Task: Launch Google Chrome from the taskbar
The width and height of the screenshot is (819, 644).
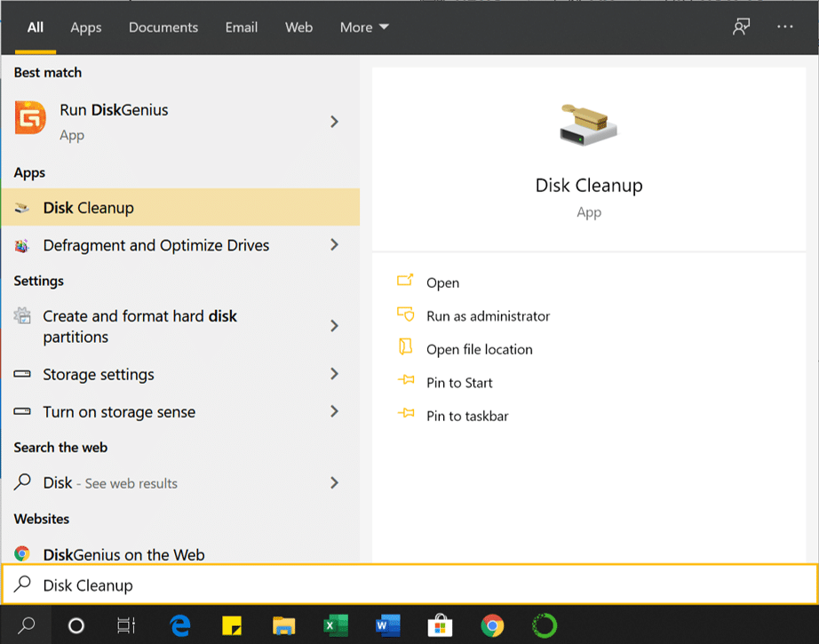Action: pos(492,625)
